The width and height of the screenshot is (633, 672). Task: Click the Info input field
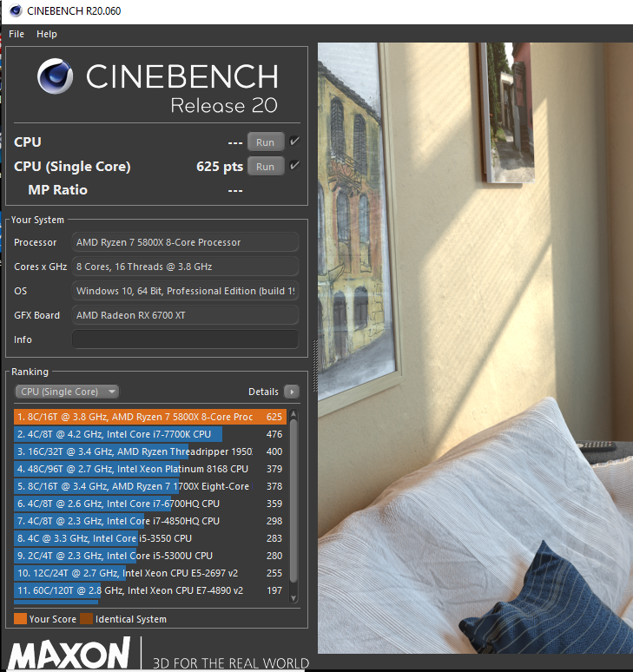(185, 339)
